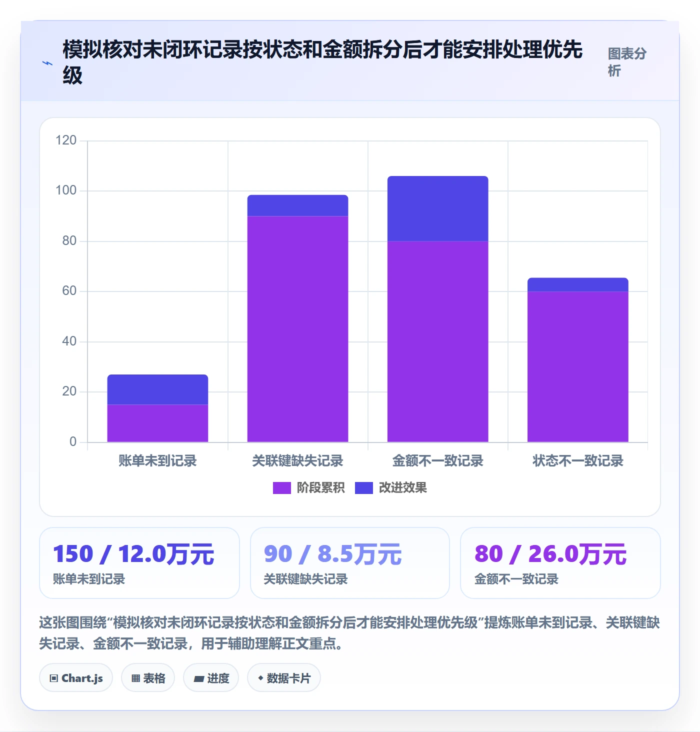Open the 90 / 8.5万元 data card
700x732 pixels.
(x=350, y=563)
